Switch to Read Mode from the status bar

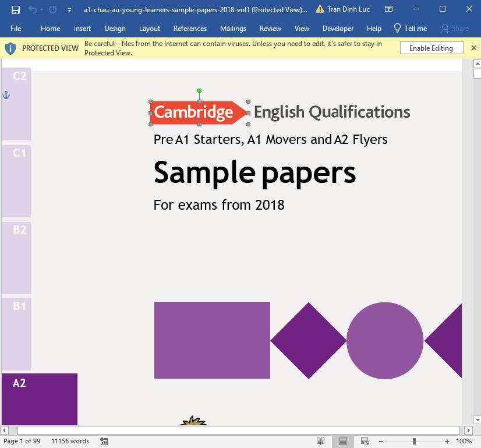(321, 441)
